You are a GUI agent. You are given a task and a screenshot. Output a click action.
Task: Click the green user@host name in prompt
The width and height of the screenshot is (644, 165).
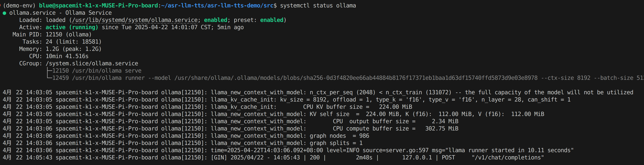[98, 6]
